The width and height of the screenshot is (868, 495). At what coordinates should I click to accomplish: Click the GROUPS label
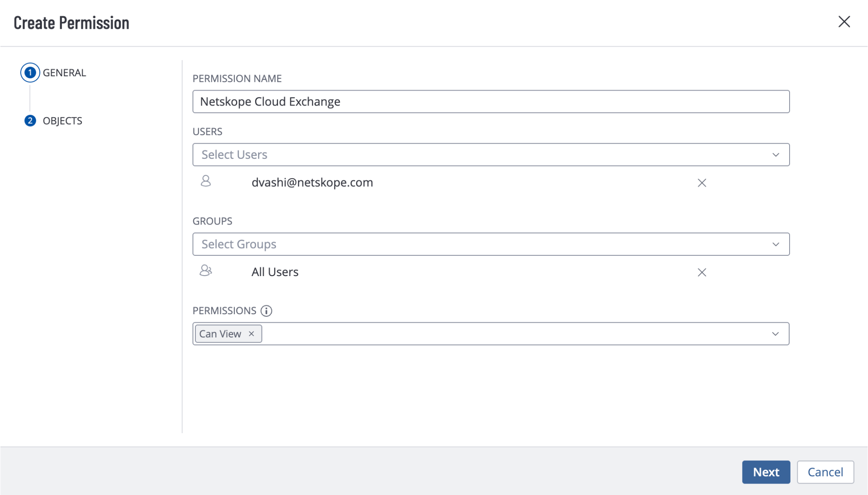pyautogui.click(x=212, y=221)
